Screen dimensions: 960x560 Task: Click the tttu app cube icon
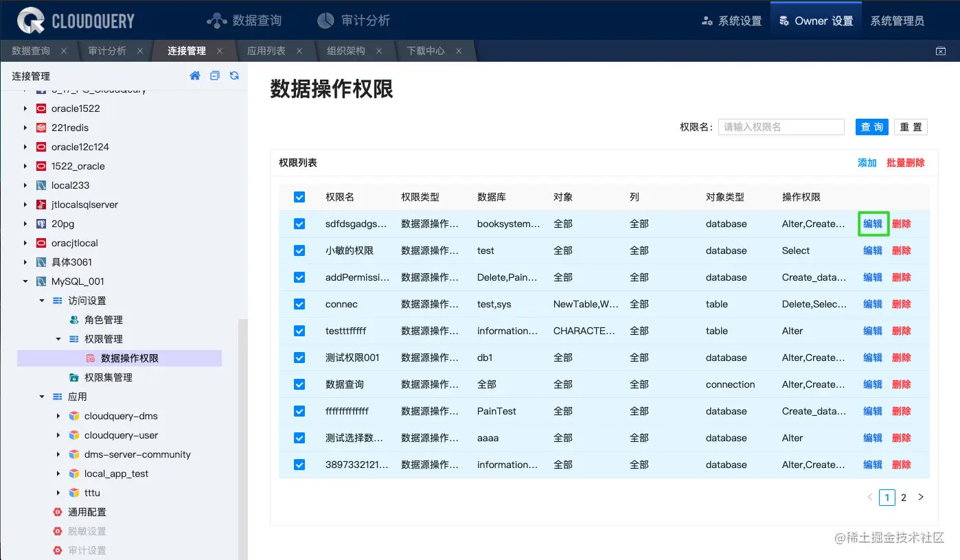pyautogui.click(x=74, y=493)
